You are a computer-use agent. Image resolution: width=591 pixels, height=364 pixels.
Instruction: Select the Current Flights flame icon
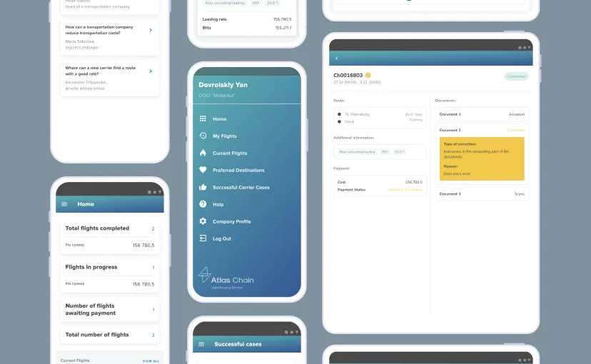coord(203,153)
